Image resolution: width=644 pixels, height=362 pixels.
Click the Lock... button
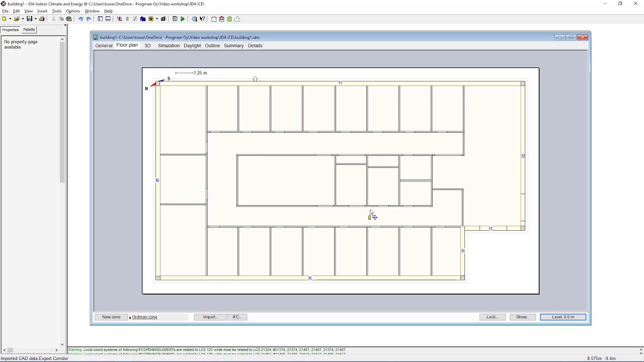(492, 317)
